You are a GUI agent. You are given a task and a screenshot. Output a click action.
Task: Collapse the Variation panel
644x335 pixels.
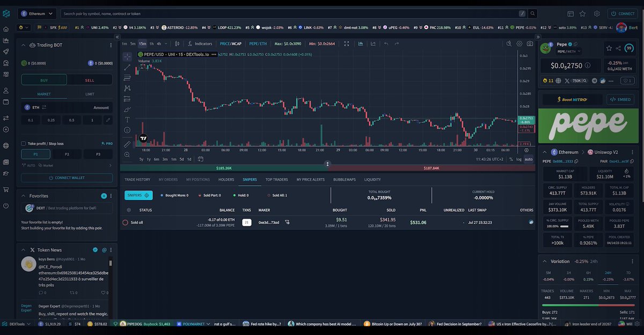[x=545, y=261]
